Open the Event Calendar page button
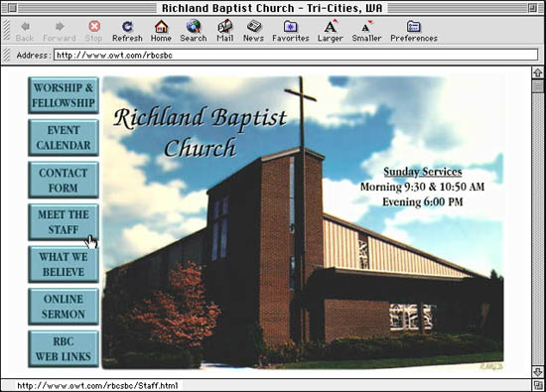Screen dimensions: 546x392 coord(64,138)
